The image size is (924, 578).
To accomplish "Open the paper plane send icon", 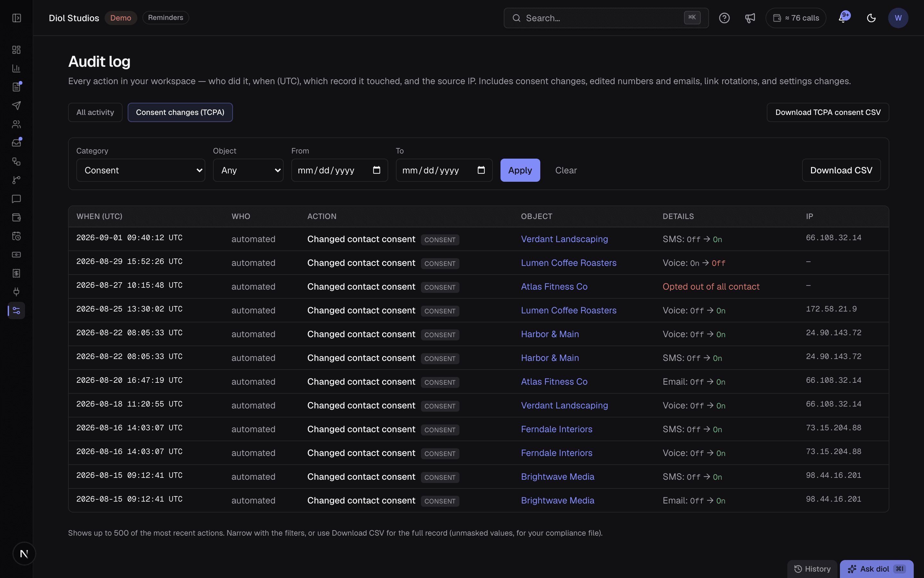I will click(16, 106).
